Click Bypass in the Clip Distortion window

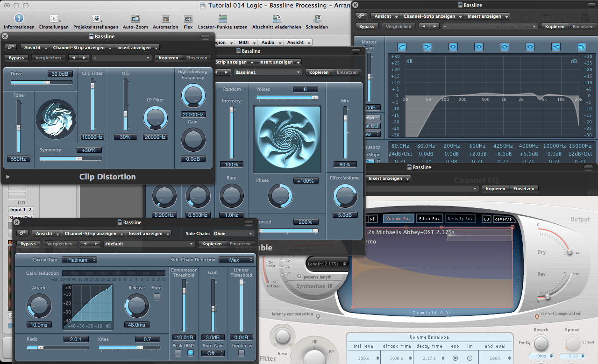(16, 58)
